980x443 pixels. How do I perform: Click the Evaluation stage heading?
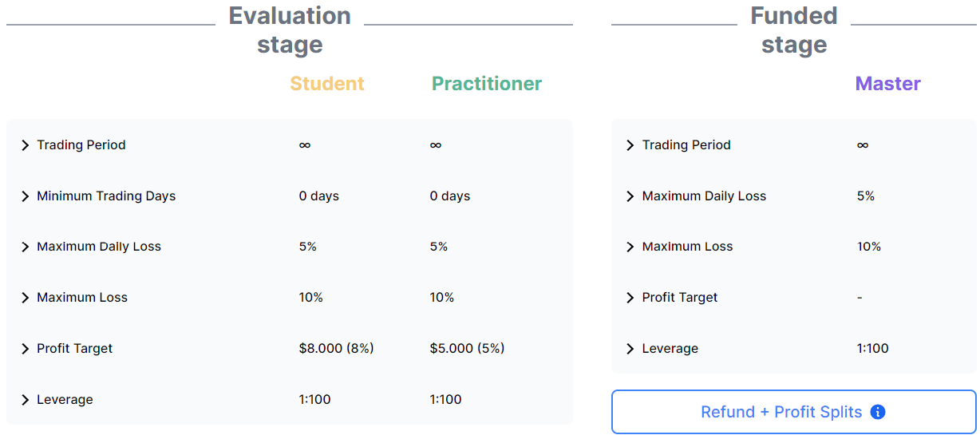[290, 30]
